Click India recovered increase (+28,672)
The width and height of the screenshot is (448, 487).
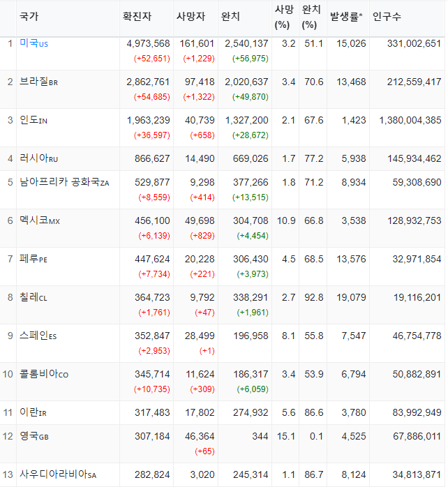251,135
